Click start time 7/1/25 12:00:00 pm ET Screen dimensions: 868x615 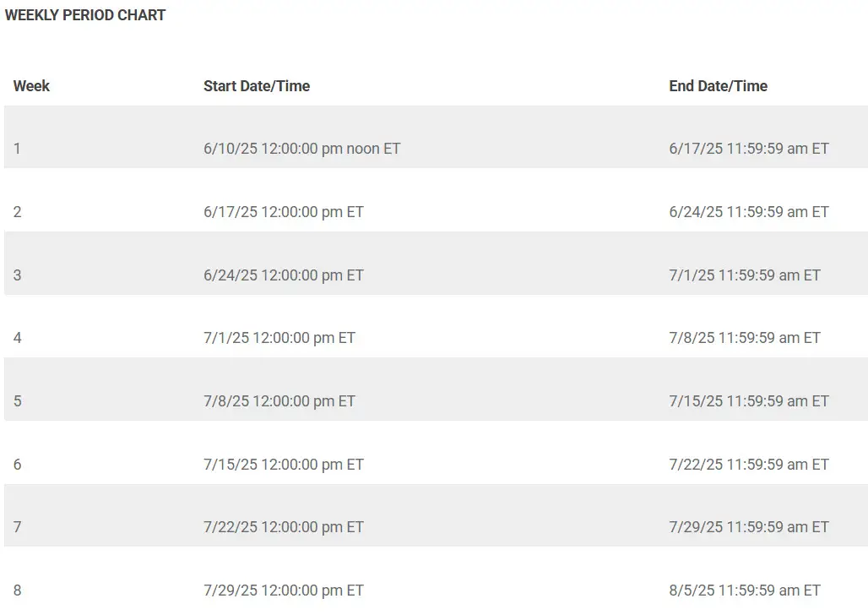point(279,338)
